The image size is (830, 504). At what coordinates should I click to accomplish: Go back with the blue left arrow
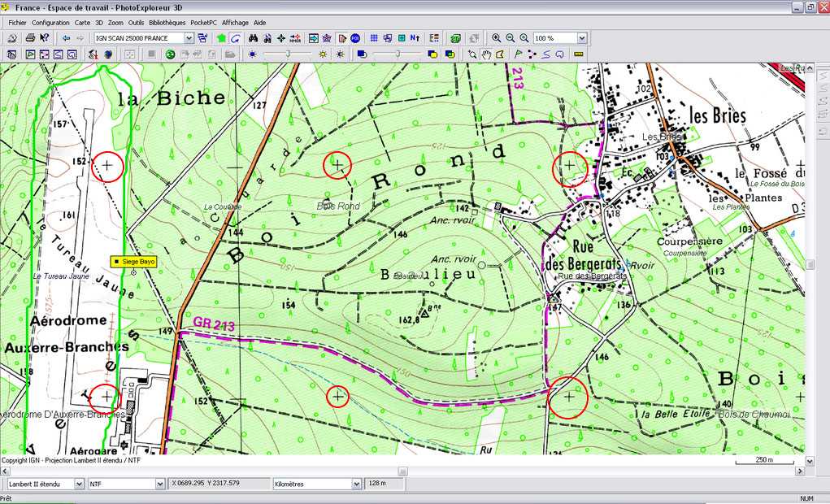click(66, 38)
